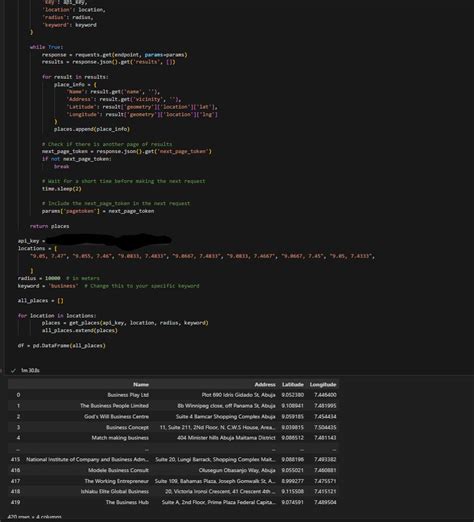Click address 'Plot 690 Idris Gidado St, Abuja'
474x522 pixels.
pos(239,395)
